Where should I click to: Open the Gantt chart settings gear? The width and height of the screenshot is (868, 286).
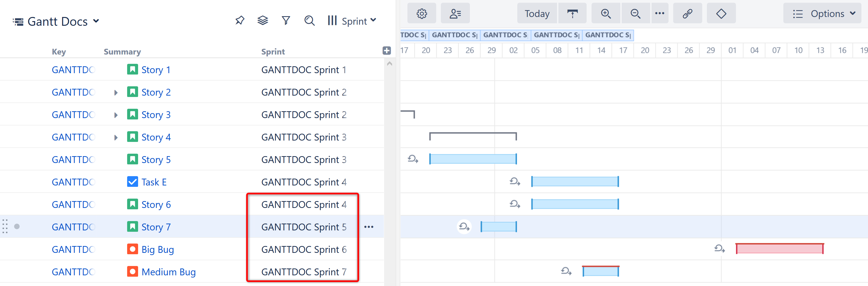(x=421, y=13)
